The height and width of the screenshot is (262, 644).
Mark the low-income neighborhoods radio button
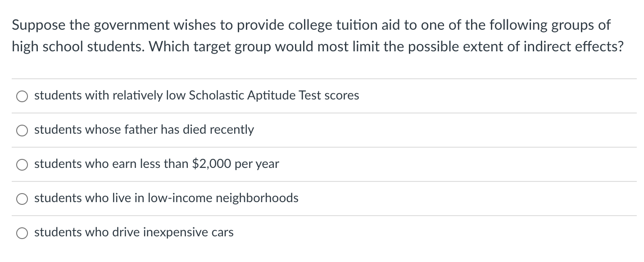(22, 199)
